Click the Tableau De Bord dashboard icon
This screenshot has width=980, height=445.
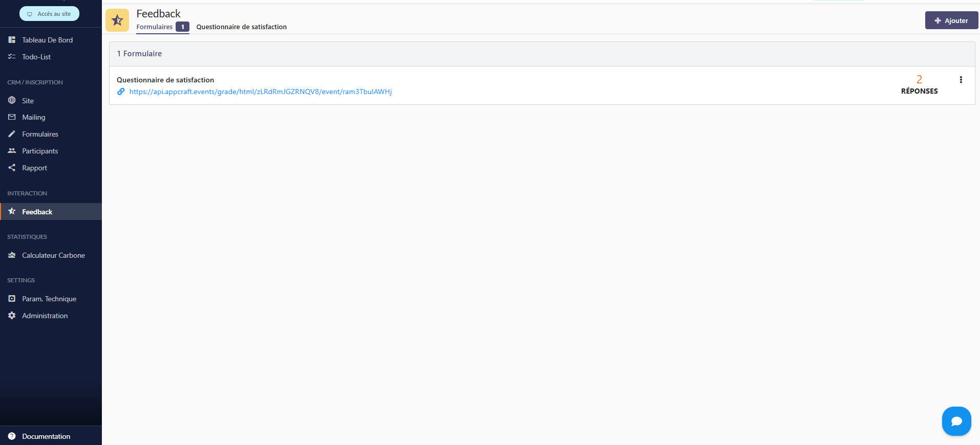click(12, 40)
